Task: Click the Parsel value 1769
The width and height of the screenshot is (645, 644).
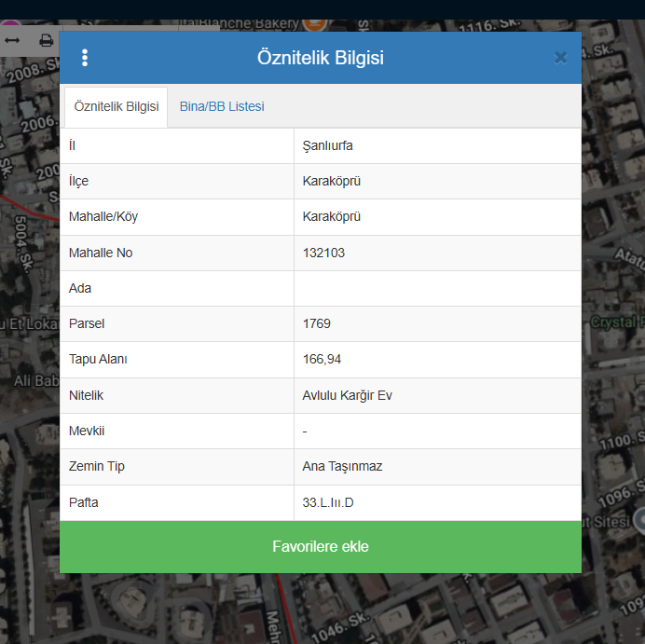Action: tap(317, 323)
